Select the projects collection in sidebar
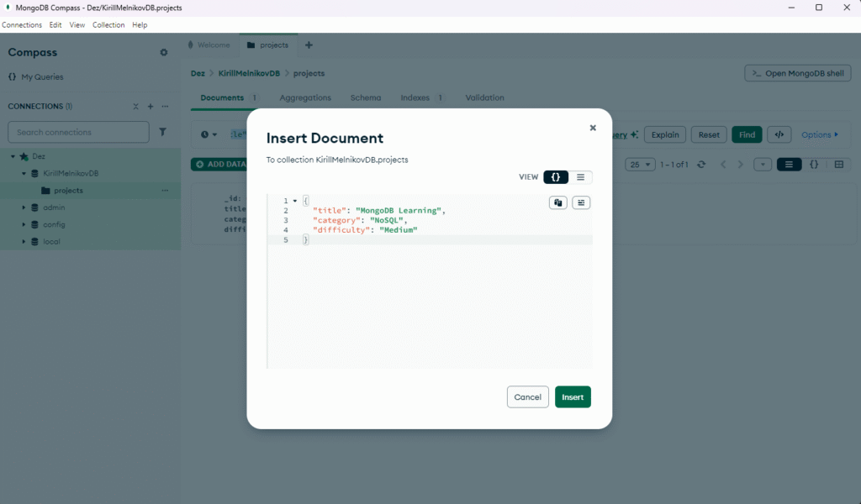The image size is (861, 504). (69, 191)
